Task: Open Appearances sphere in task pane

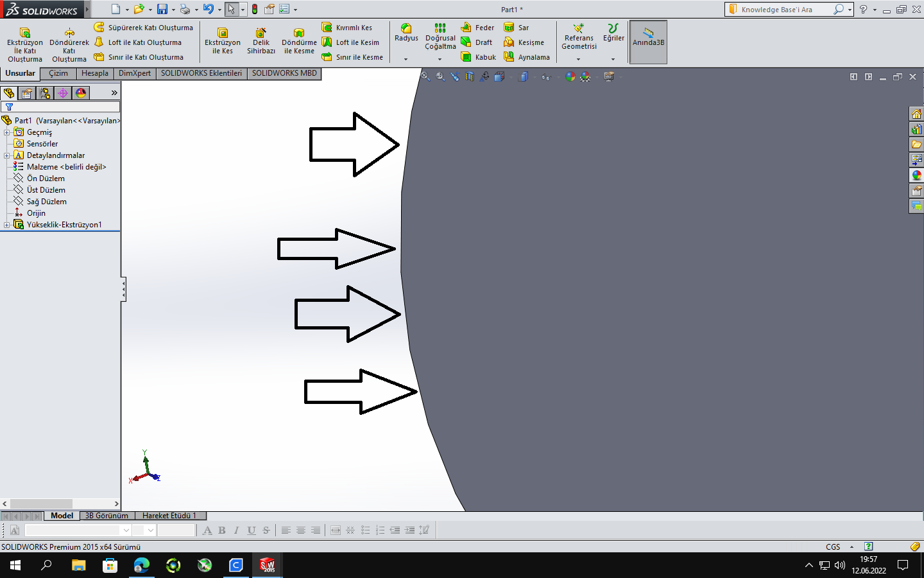Action: (x=916, y=175)
